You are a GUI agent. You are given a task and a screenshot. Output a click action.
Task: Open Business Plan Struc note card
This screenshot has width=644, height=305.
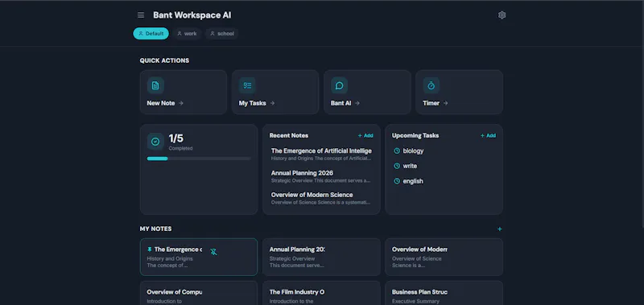(444, 293)
